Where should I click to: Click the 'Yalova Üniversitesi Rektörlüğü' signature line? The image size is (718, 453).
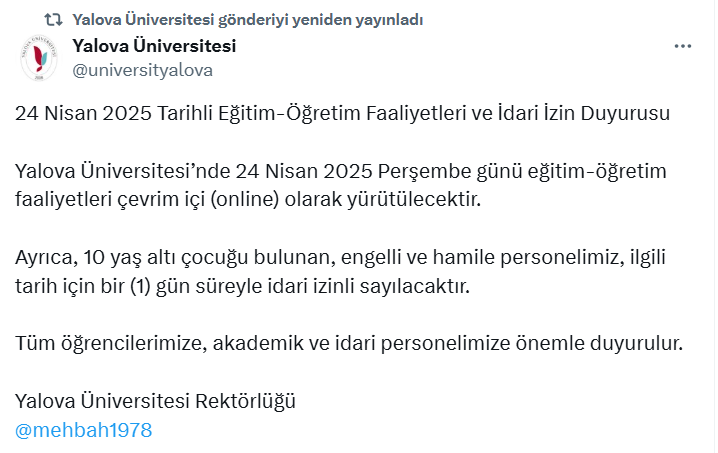pos(155,401)
